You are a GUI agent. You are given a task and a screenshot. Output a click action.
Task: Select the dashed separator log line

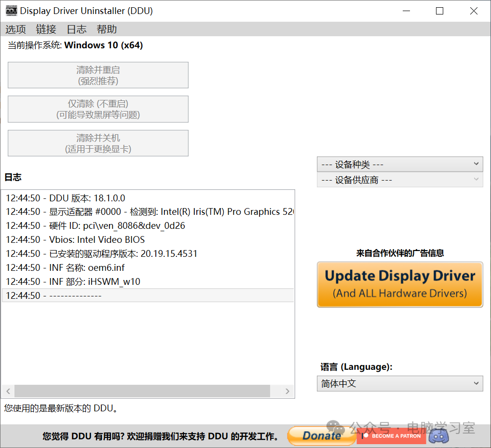148,295
